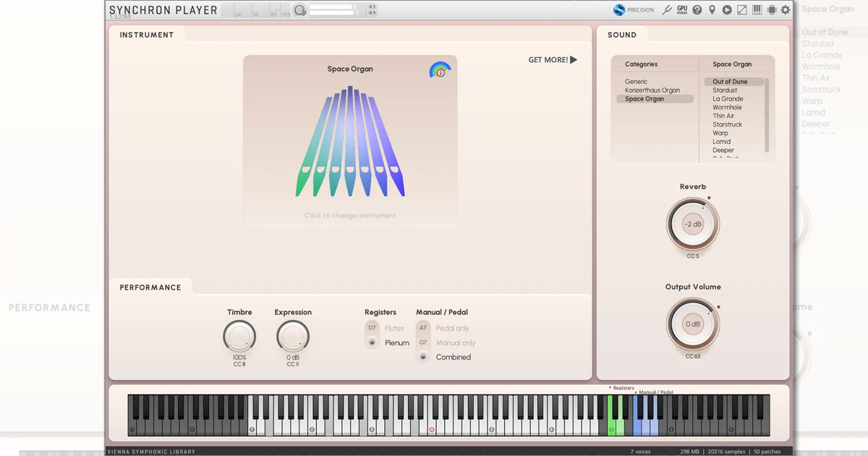
Task: Select the Manual only option
Action: [x=423, y=342]
